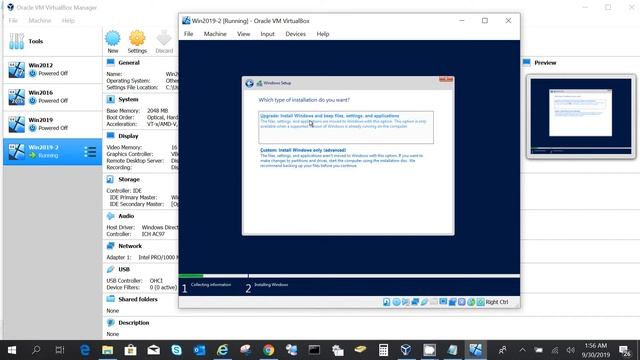The image size is (640, 360).
Task: Collapse the System section in Manager details
Action: point(128,99)
